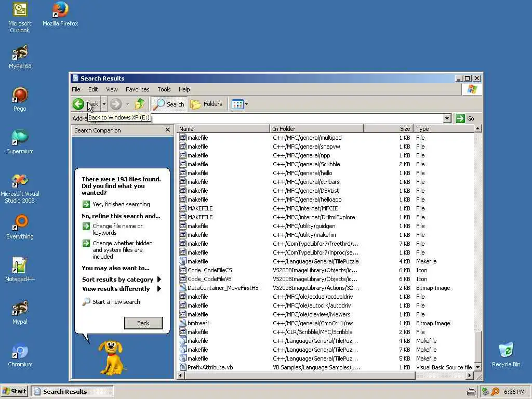
Task: Select MAKEFILE in C++/MFC/internet/DHtmlExplore
Action: pyautogui.click(x=200, y=217)
